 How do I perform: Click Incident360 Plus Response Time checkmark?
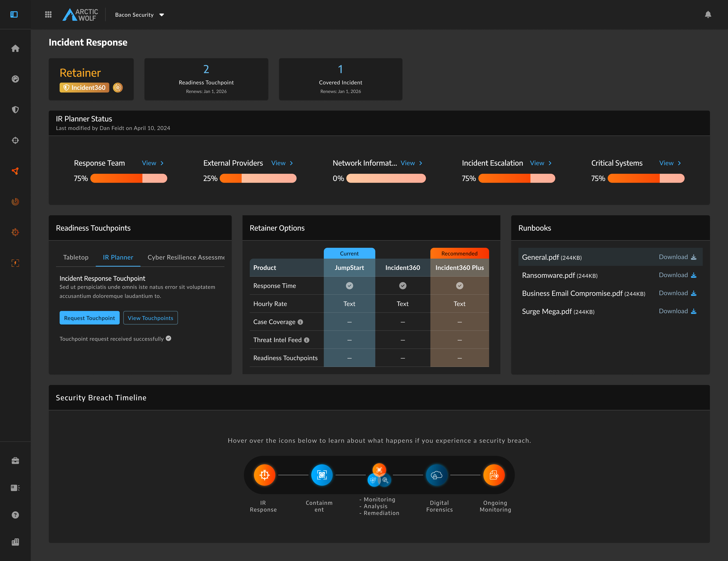[460, 286]
